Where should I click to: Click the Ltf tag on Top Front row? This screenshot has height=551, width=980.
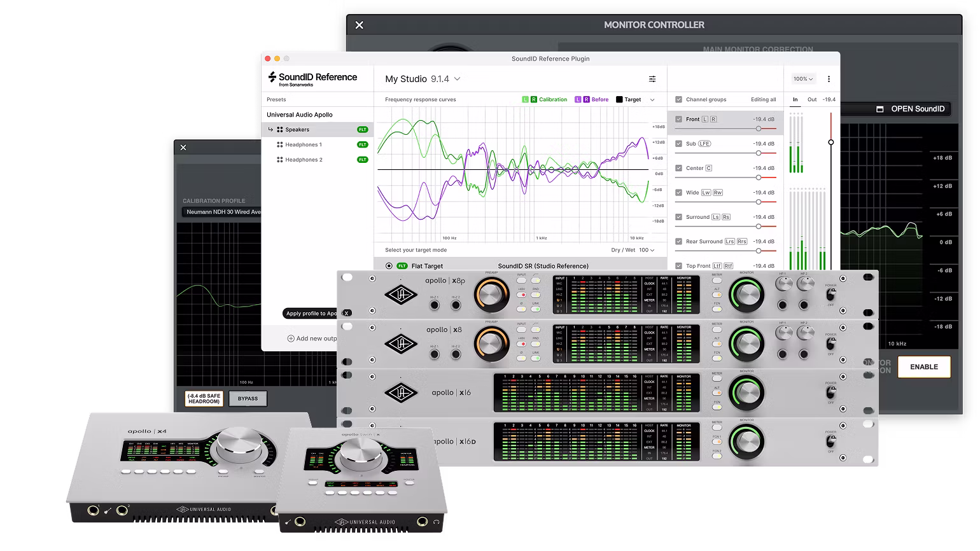click(x=717, y=266)
